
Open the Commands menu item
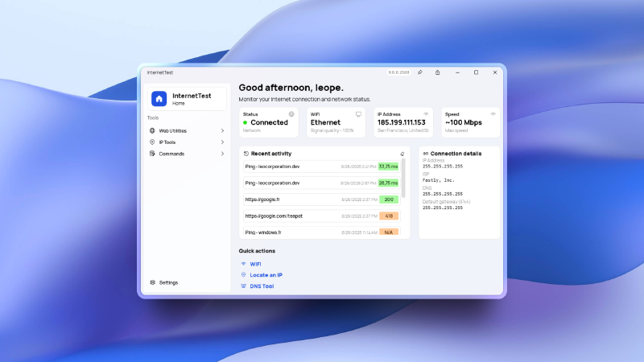(187, 154)
